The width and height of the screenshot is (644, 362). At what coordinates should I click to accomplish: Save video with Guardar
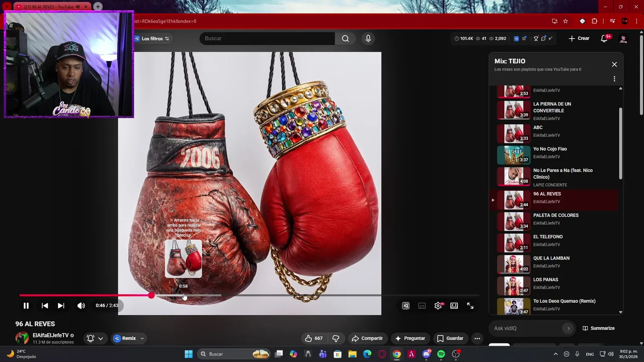pyautogui.click(x=450, y=338)
